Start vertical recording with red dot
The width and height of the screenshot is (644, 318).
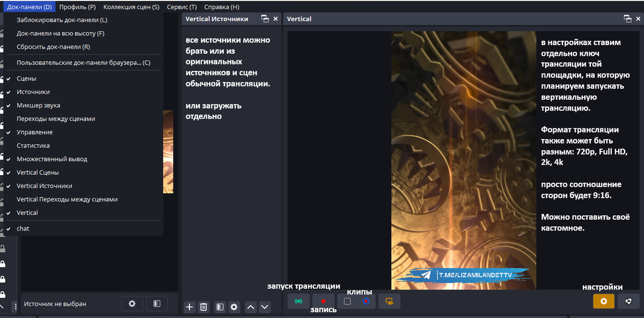324,301
